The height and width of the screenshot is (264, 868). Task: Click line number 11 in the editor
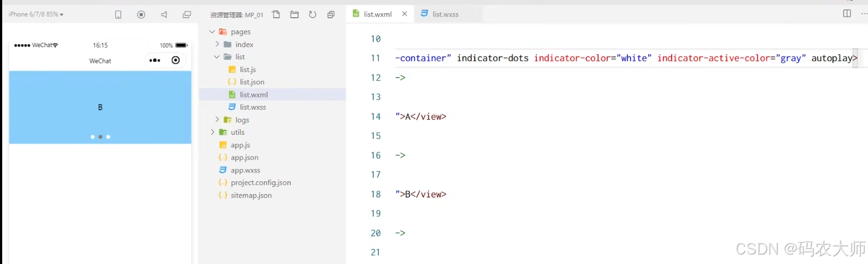point(375,58)
